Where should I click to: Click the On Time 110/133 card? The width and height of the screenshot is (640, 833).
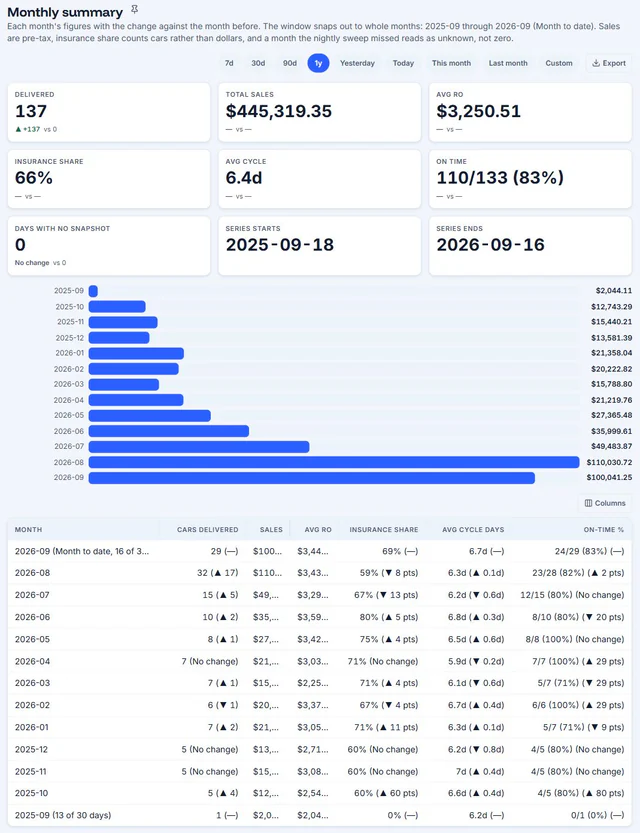pos(530,179)
